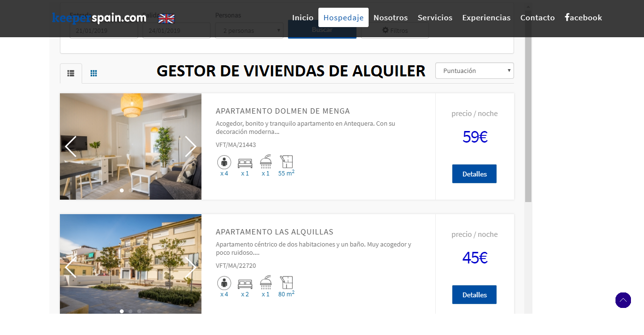This screenshot has width=644, height=335.
Task: Go to the Nosotros menu item
Action: click(x=390, y=17)
